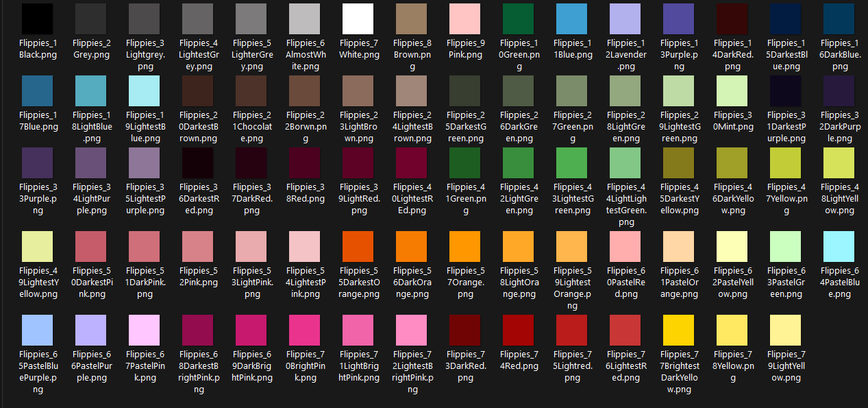
Task: Select Flippies_32DarkPurple.png thumbnail
Action: (839, 91)
